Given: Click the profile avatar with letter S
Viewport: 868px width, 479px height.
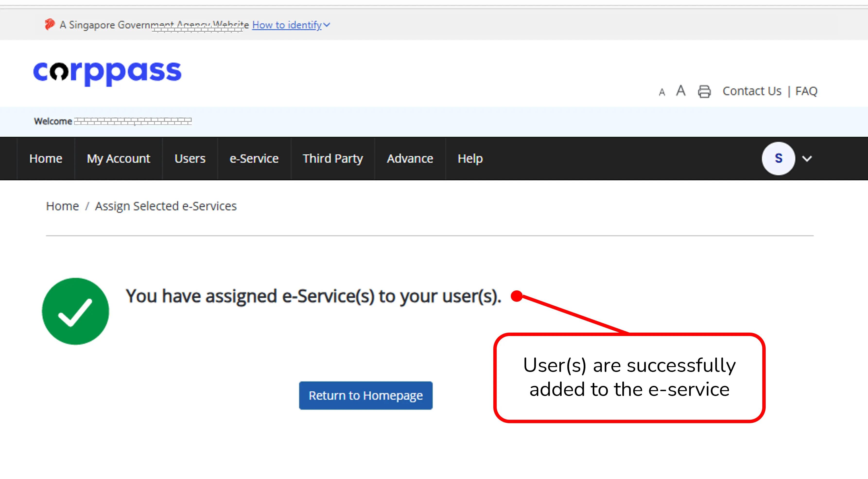Looking at the screenshot, I should click(778, 159).
